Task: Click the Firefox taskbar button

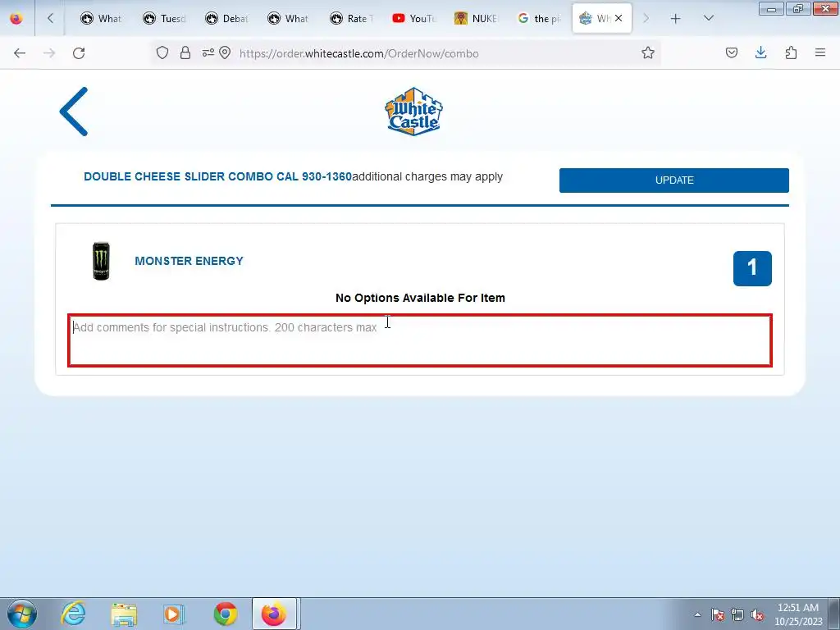Action: tap(274, 614)
